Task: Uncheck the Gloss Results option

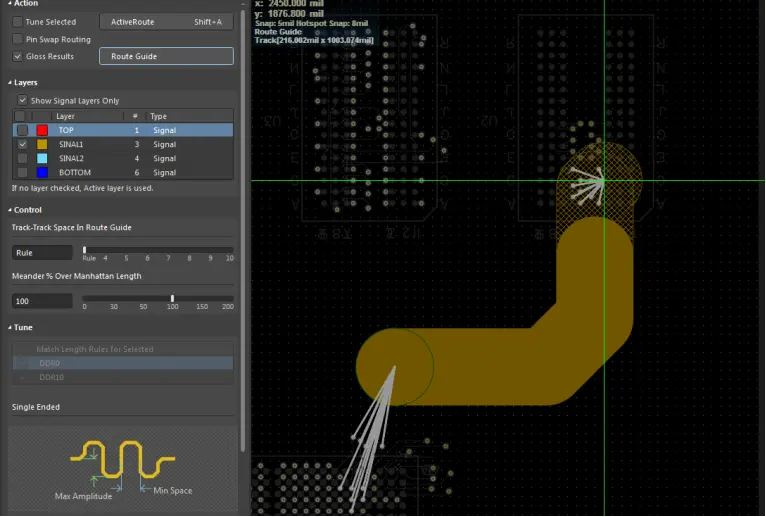Action: tap(18, 56)
